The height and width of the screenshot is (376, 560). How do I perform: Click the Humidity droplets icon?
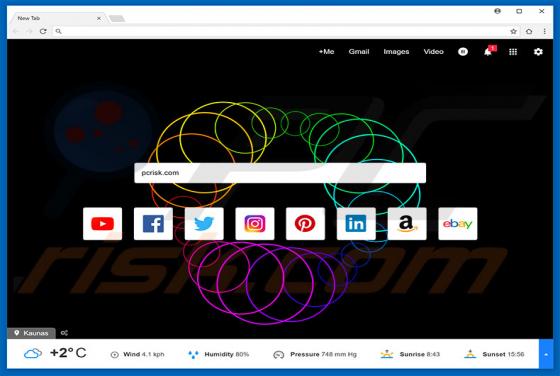coord(193,355)
